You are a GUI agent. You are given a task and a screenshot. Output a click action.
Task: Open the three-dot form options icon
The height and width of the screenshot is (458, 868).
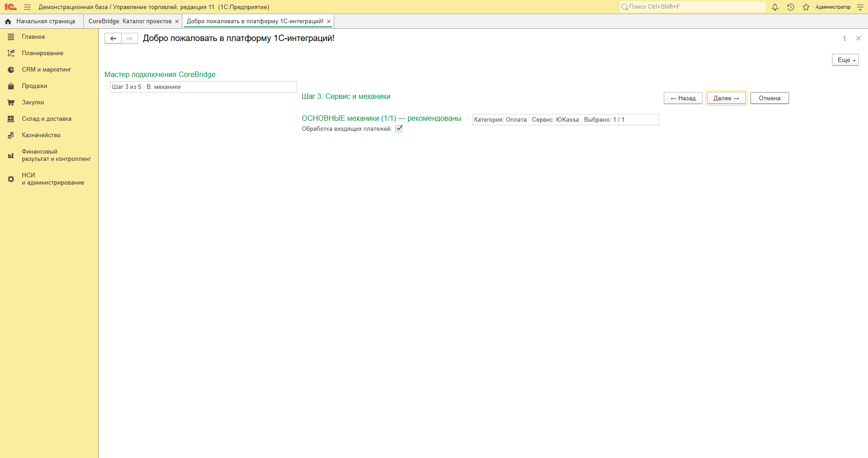click(845, 38)
